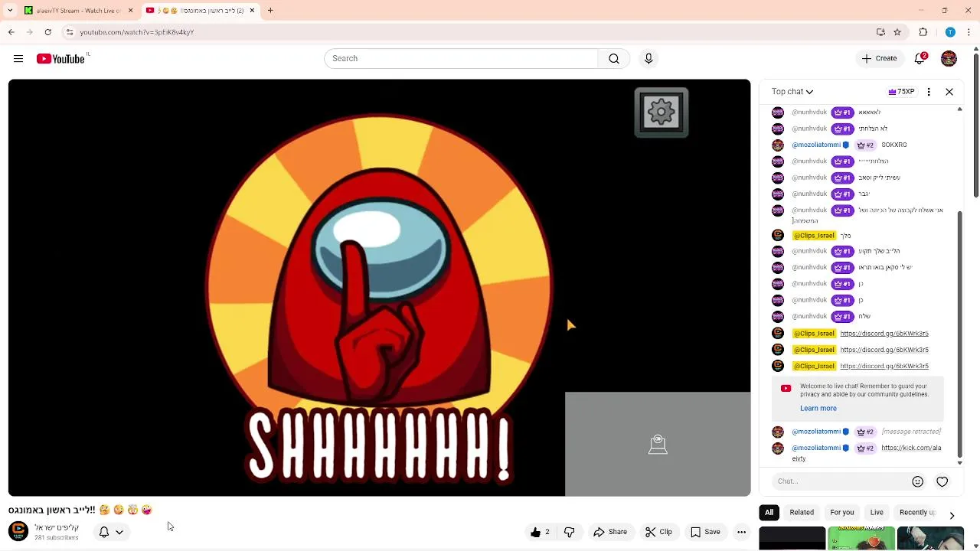Screen dimensions: 980x551
Task: Open the Chrome three-dot menu
Action: tap(969, 32)
